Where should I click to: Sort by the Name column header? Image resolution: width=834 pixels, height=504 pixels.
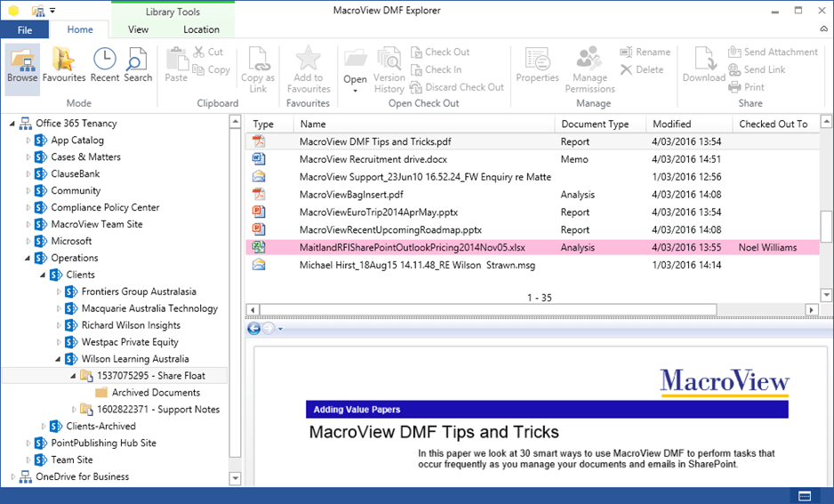pos(424,124)
